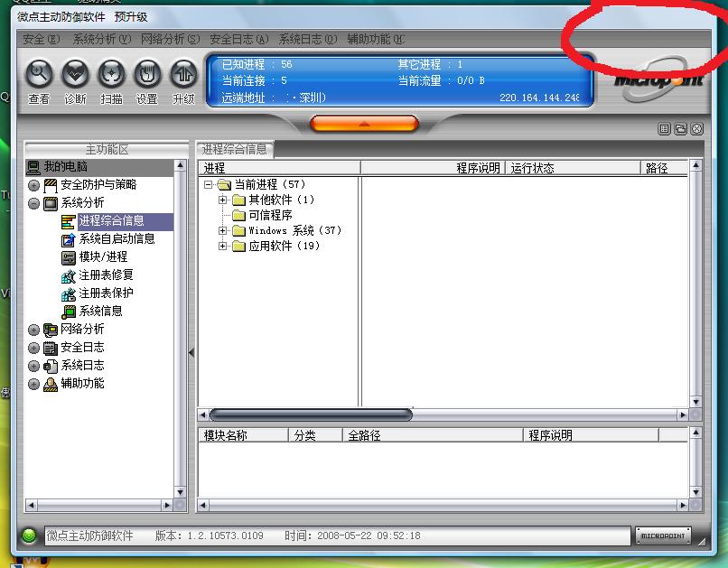The image size is (728, 568).
Task: Collapse the 系统分析 node
Action: pyautogui.click(x=33, y=204)
